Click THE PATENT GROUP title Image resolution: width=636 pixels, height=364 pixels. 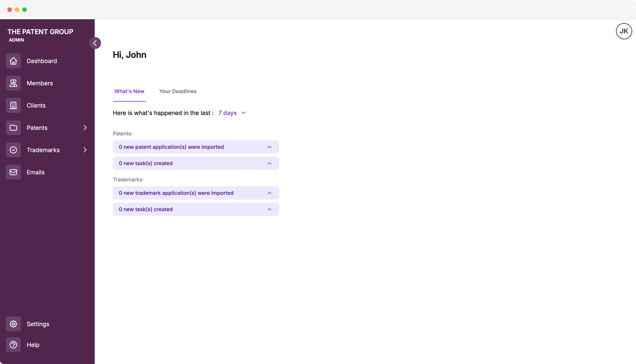point(40,32)
